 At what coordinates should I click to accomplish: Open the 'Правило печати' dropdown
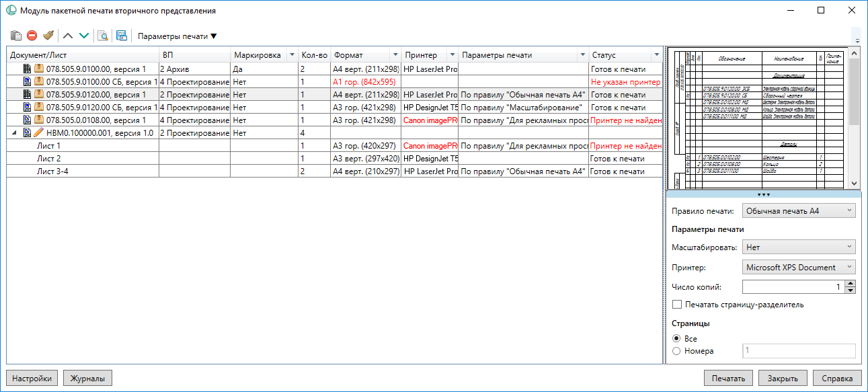pyautogui.click(x=799, y=211)
